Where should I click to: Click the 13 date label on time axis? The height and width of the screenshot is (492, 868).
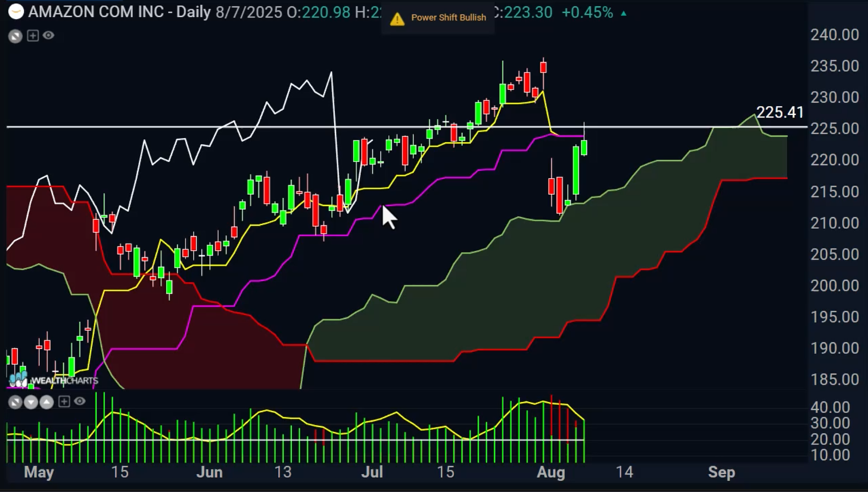(x=283, y=473)
